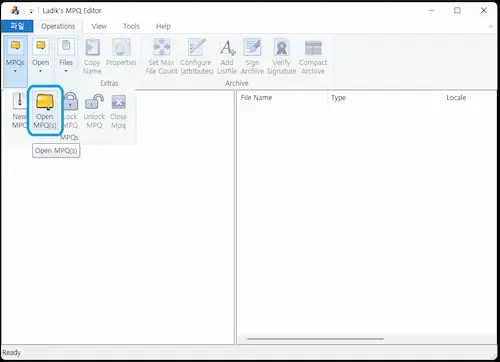
Task: Expand the Open ribbon dropdown
Action: tap(40, 56)
